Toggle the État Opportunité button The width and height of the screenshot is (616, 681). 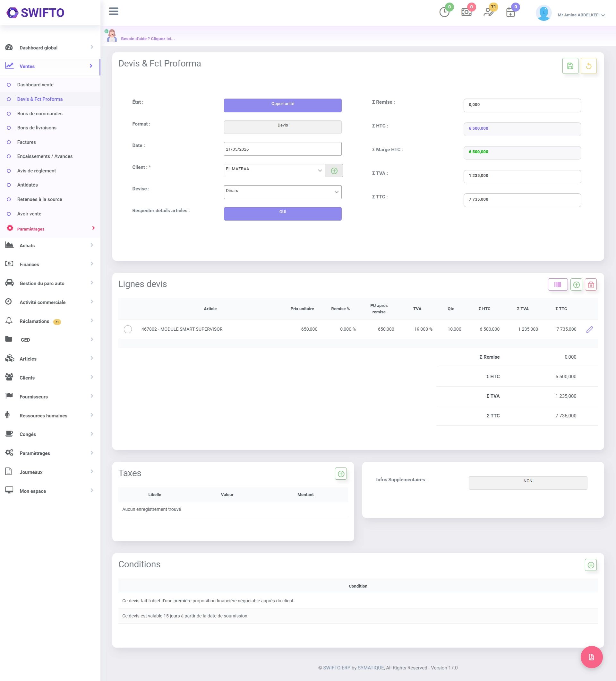point(283,105)
